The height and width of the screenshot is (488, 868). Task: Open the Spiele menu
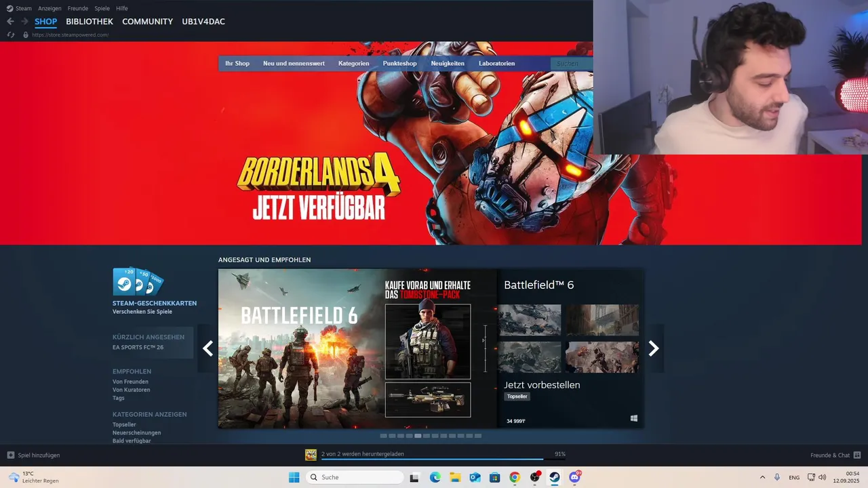(x=102, y=8)
